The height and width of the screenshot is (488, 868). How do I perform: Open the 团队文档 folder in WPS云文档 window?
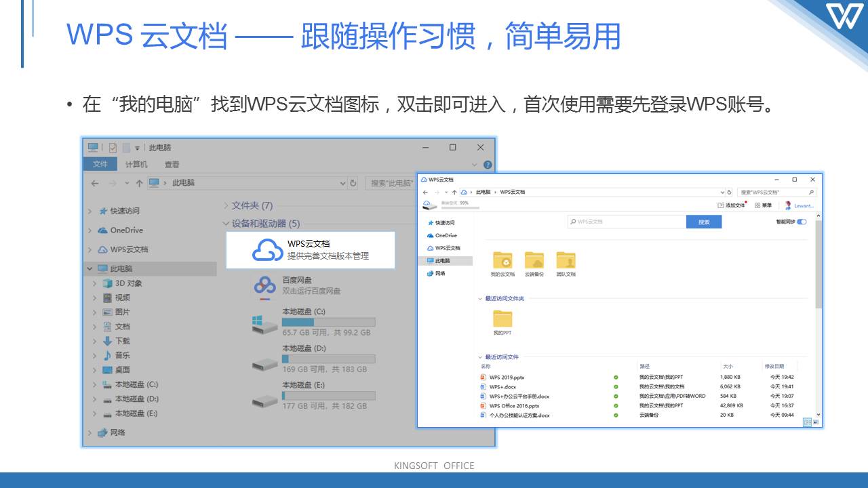pos(566,260)
